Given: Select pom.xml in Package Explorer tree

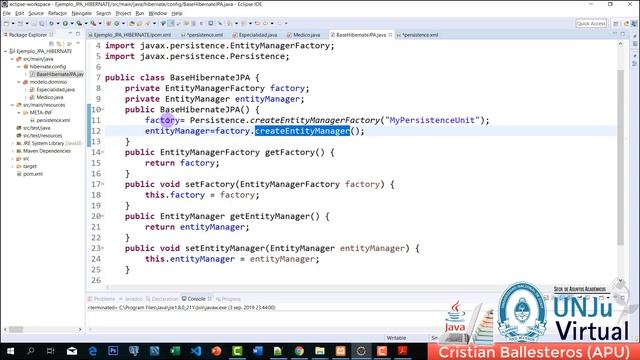Looking at the screenshot, I should click(x=30, y=174).
